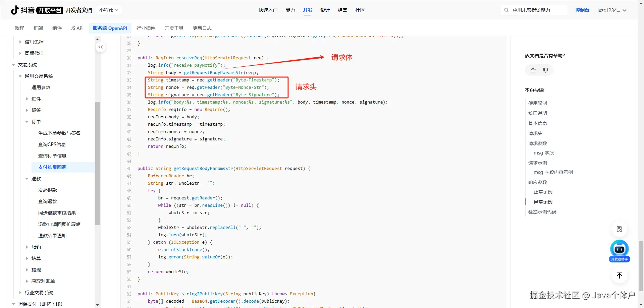Select the 开发 top menu
This screenshot has height=308, width=644.
coord(308,10)
